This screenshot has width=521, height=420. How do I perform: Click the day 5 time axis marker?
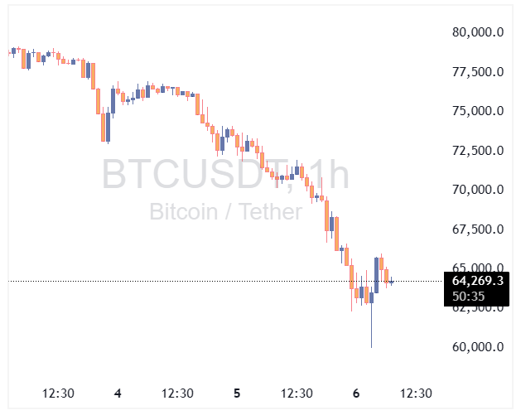tap(237, 393)
